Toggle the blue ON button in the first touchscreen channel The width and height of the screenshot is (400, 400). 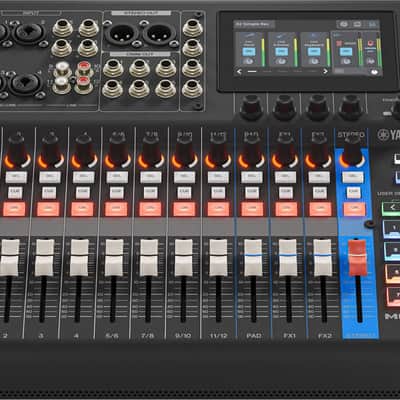[x=249, y=52]
